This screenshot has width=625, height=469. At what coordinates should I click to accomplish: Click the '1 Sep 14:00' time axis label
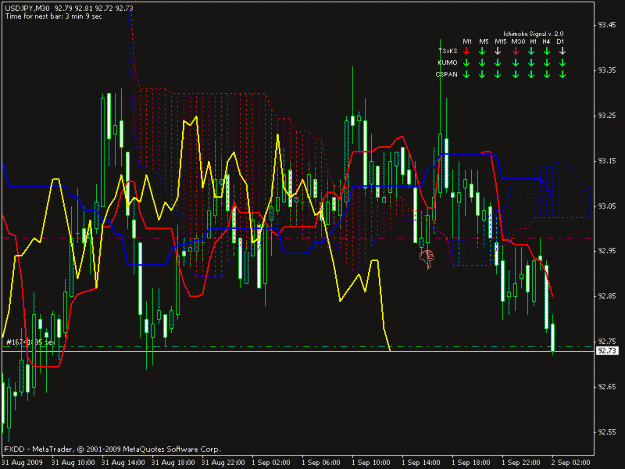tap(421, 463)
